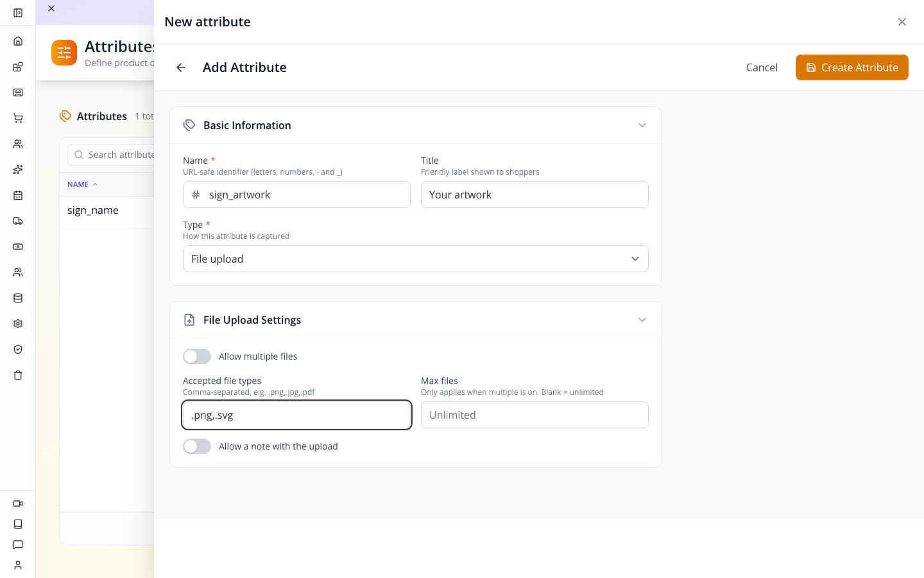Turn on Allow a note with the upload
924x578 pixels.
pyautogui.click(x=197, y=446)
